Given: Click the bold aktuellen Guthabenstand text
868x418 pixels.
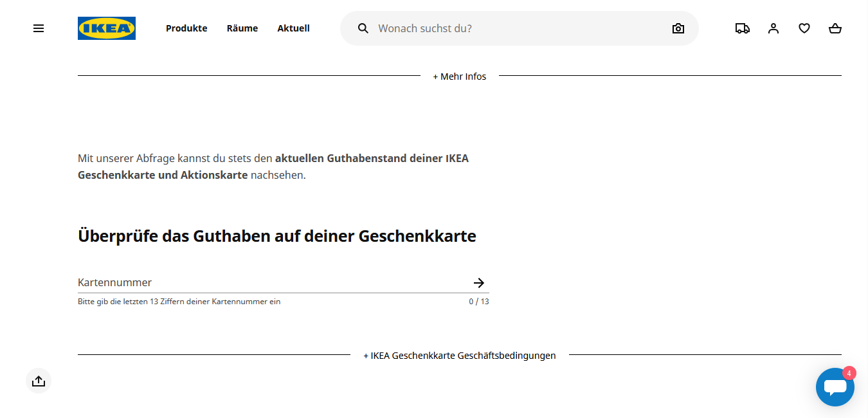Looking at the screenshot, I should pos(273,167).
